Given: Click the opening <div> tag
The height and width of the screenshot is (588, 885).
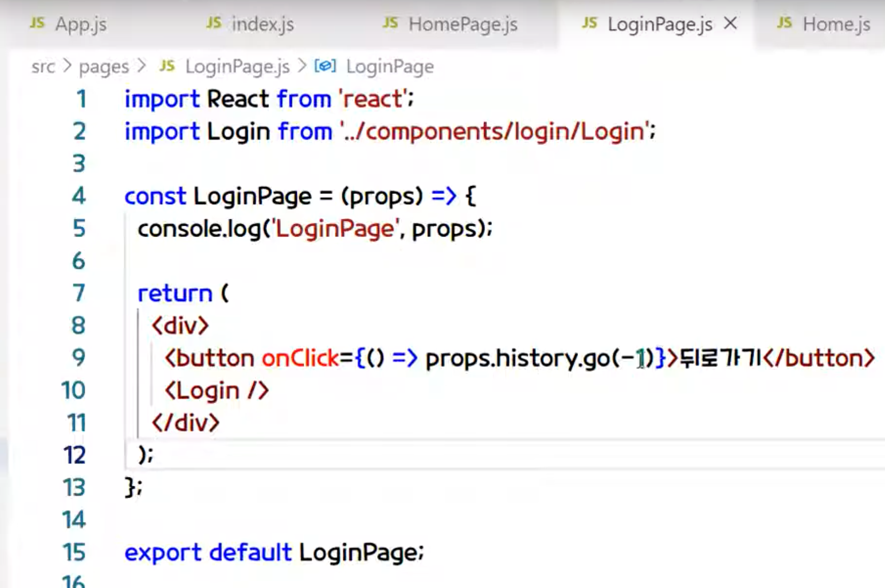Looking at the screenshot, I should [180, 326].
